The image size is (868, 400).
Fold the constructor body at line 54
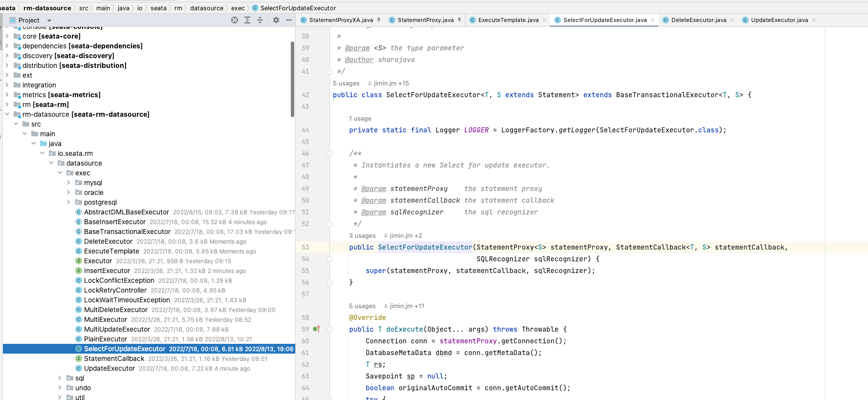click(329, 259)
